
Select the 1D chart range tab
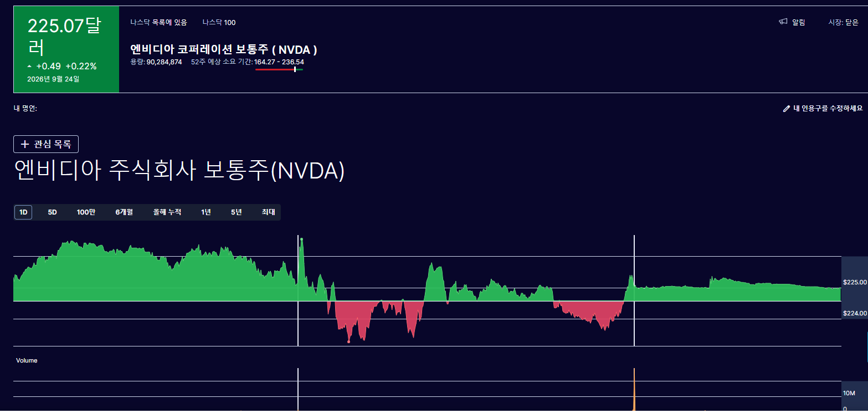(x=23, y=212)
